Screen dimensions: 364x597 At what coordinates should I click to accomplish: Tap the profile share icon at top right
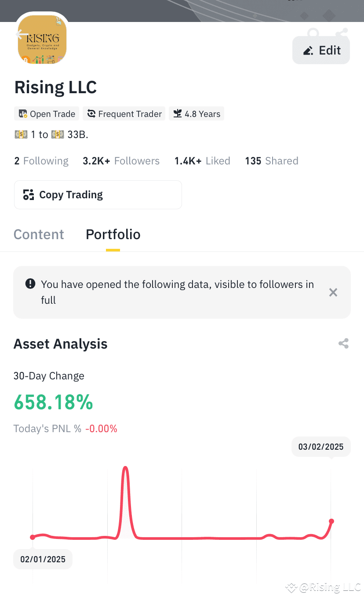(342, 33)
